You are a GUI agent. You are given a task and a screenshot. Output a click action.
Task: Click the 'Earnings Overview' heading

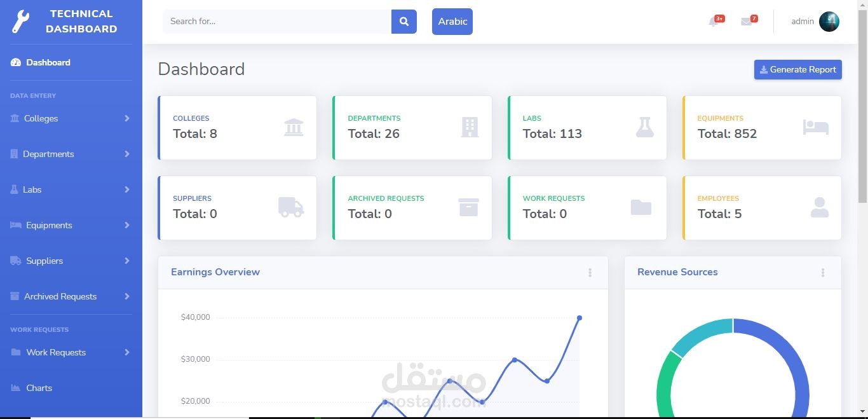[x=215, y=272]
